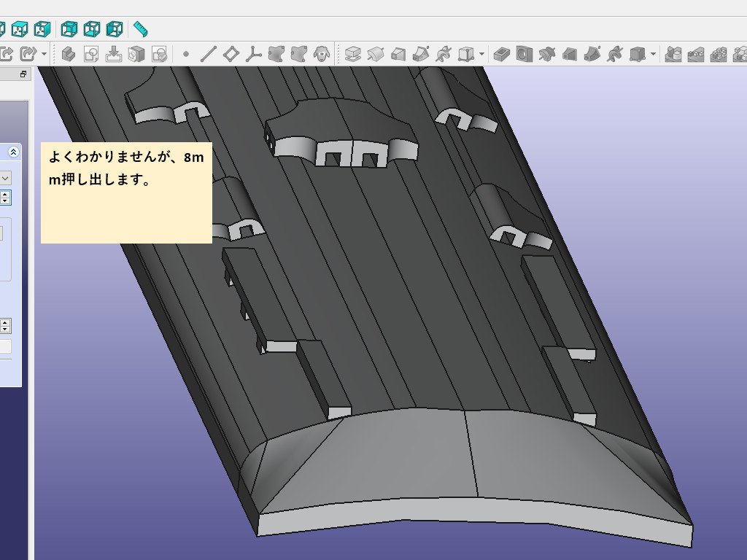
Task: Open the combo box in task panel
Action: [x=5, y=178]
